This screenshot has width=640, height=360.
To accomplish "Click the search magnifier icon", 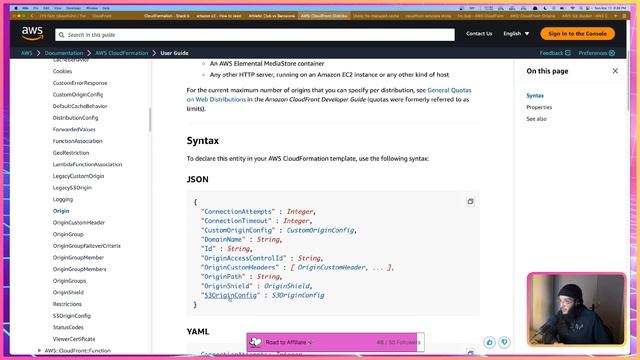I will pos(61,35).
